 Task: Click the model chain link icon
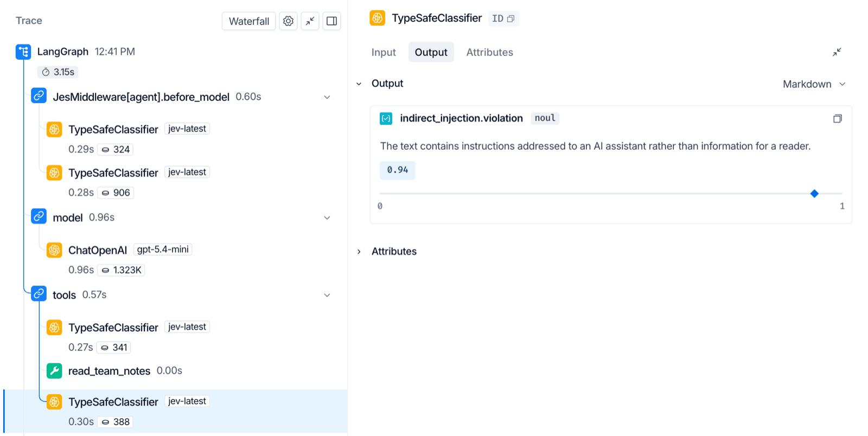point(39,217)
